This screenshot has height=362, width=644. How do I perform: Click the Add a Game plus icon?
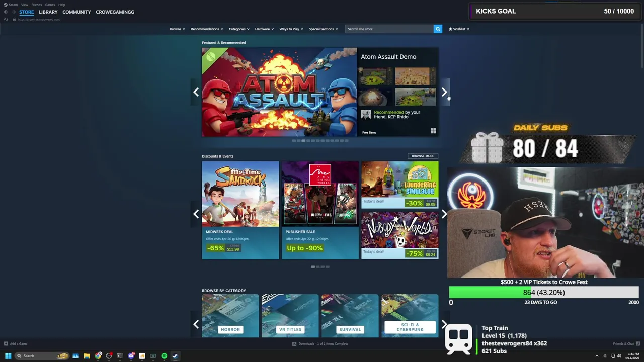pyautogui.click(x=6, y=344)
